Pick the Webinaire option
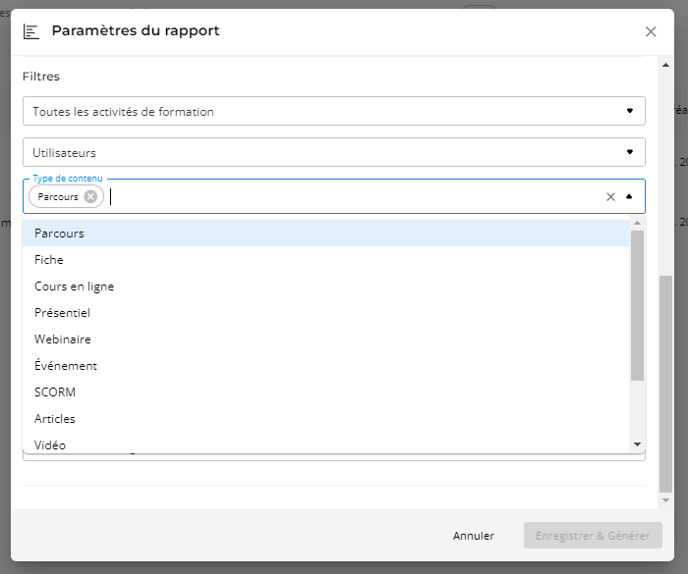 [x=326, y=339]
